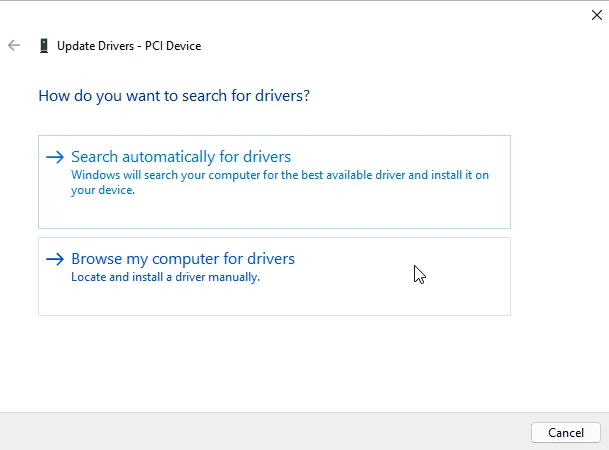Click arrow icon beside Search automatically for drivers
Viewport: 609px width, 450px height.
[x=55, y=157]
